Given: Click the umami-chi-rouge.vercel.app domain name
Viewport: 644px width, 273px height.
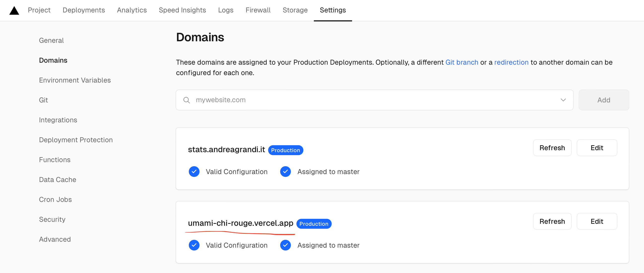Looking at the screenshot, I should pyautogui.click(x=241, y=223).
